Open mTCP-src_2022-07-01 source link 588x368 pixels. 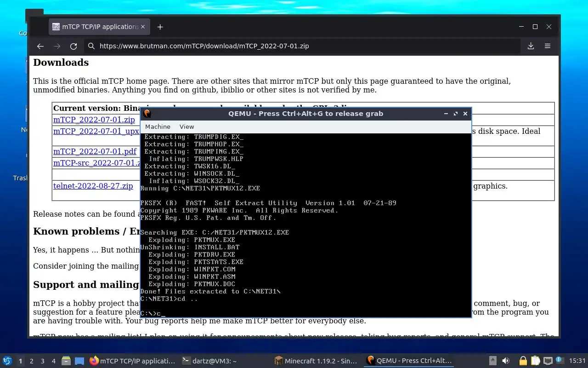tap(97, 162)
